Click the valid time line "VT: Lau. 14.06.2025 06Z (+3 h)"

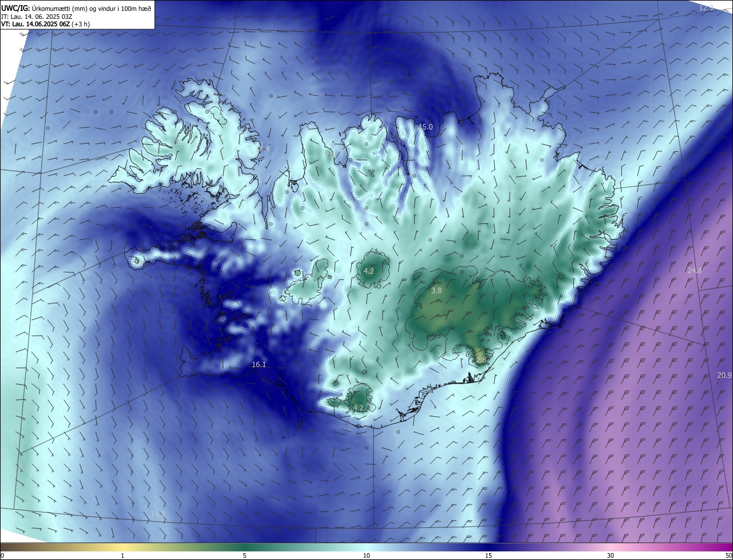point(46,24)
